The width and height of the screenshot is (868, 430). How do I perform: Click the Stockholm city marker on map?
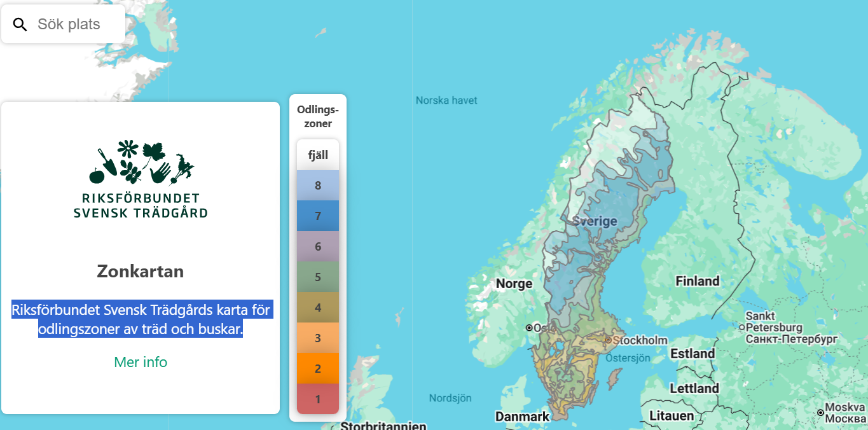point(609,340)
